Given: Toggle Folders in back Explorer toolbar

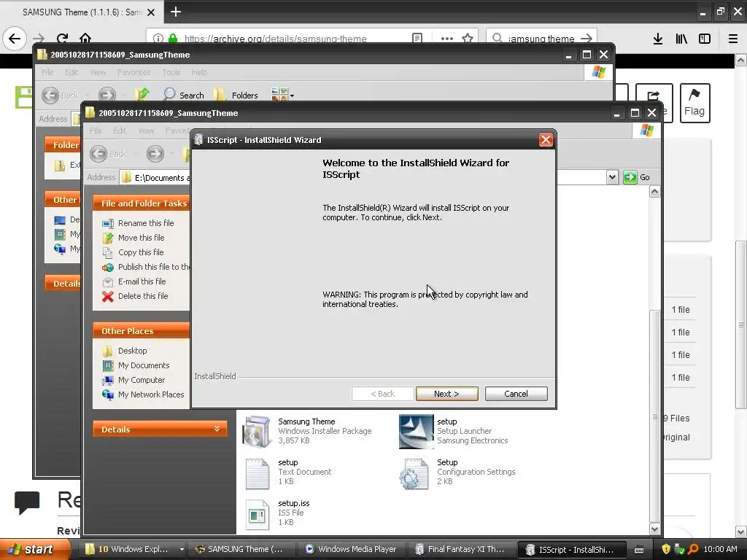Looking at the screenshot, I should tap(236, 96).
